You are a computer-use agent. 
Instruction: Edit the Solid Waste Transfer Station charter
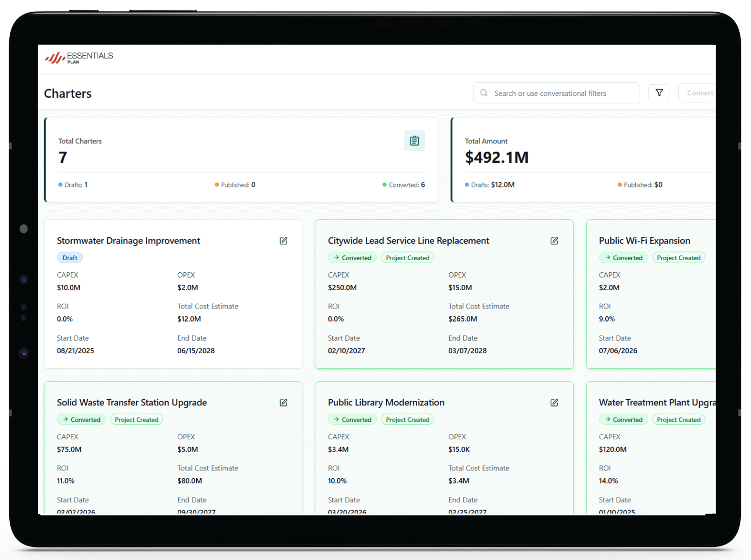pyautogui.click(x=283, y=403)
